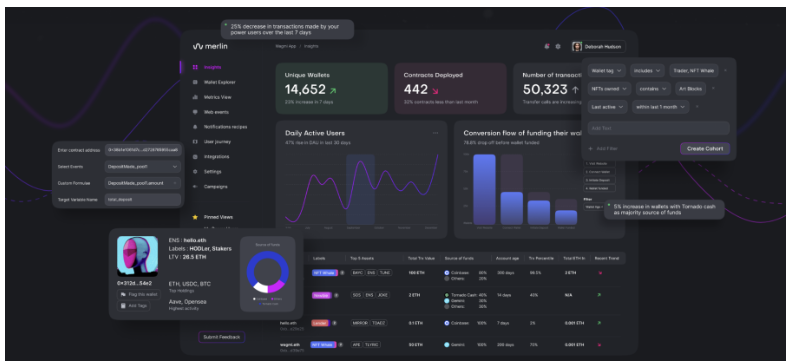Open Campaigns in the sidebar
This screenshot has height=364, width=793.
[215, 187]
